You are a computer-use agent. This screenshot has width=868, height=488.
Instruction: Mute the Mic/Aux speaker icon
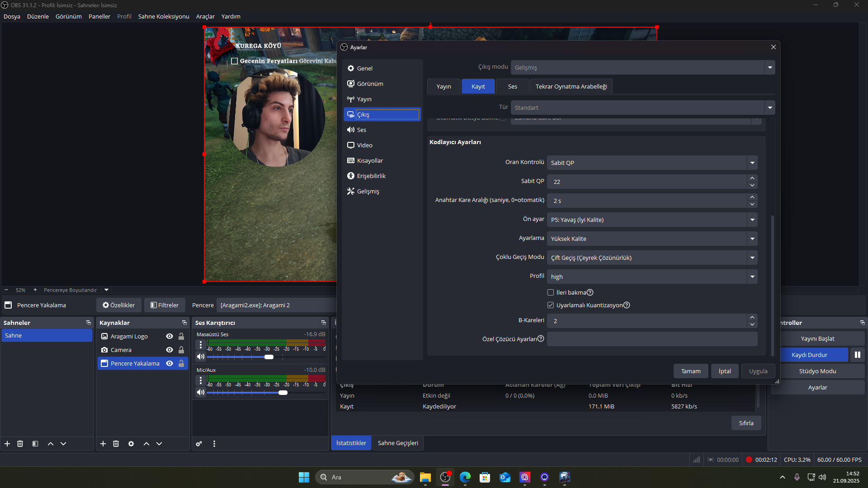pyautogui.click(x=201, y=393)
